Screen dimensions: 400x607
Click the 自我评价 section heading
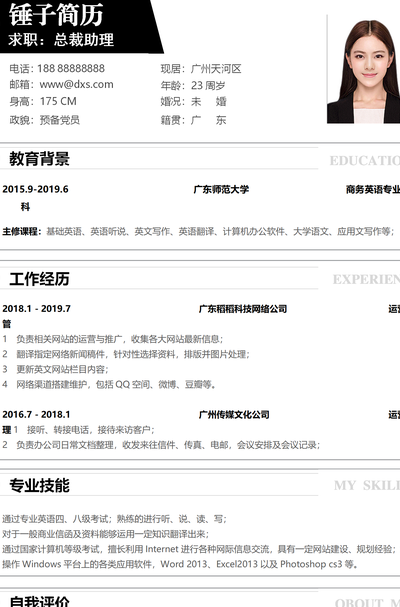pos(39,601)
